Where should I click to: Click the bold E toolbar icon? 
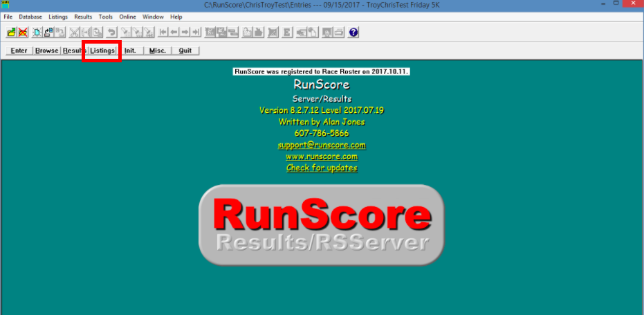(287, 33)
